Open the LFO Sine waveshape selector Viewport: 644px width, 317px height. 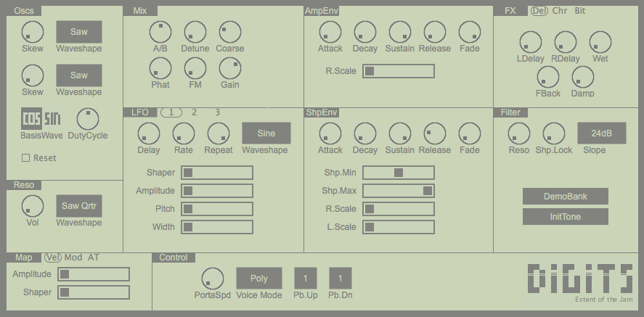(266, 133)
